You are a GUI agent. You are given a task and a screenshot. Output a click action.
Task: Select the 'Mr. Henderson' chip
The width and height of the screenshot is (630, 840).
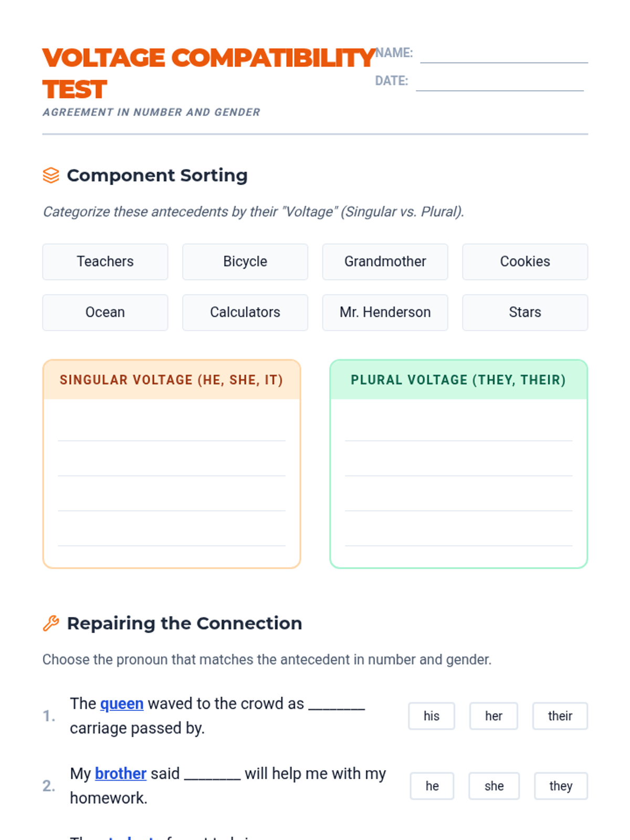[385, 312]
